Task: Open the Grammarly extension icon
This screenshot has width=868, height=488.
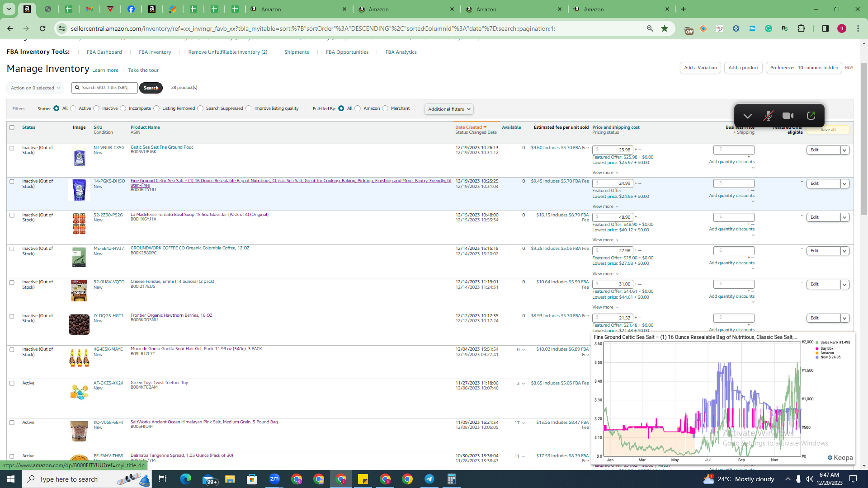Action: coord(769,28)
